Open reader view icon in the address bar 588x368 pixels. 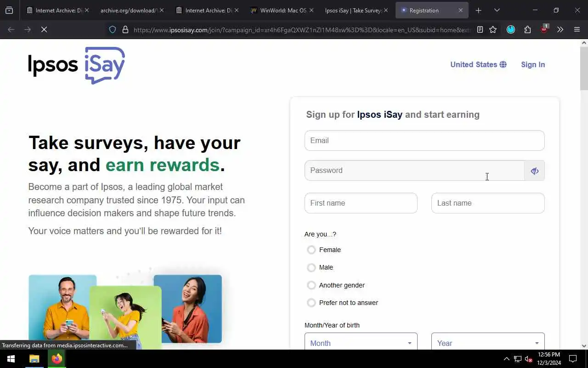(480, 29)
